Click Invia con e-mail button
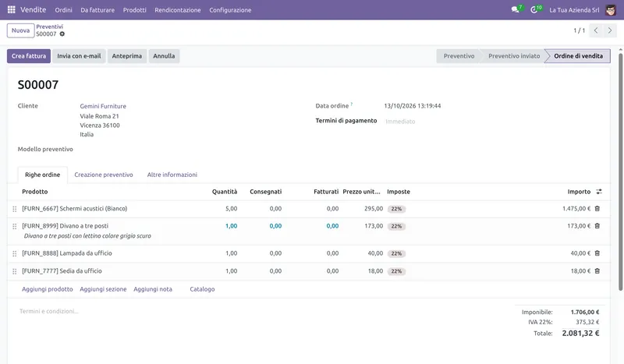The image size is (624, 364). click(79, 56)
